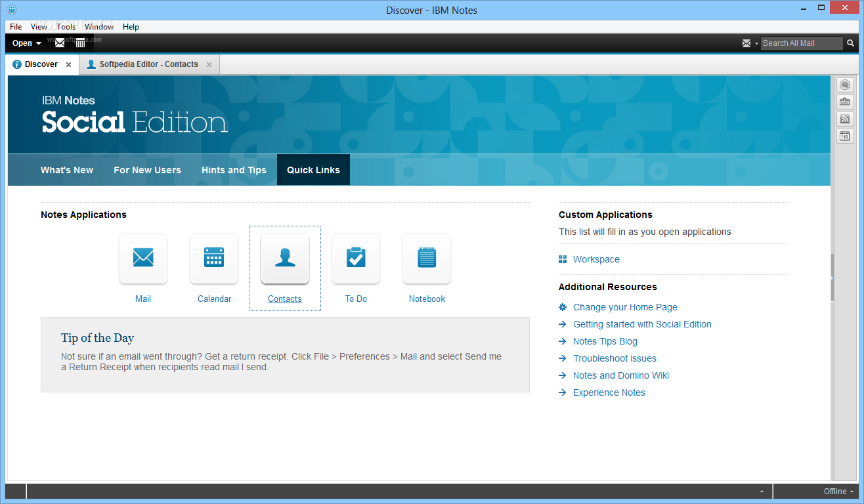This screenshot has width=864, height=504.
Task: Click the search magnifier icon
Action: tap(850, 43)
